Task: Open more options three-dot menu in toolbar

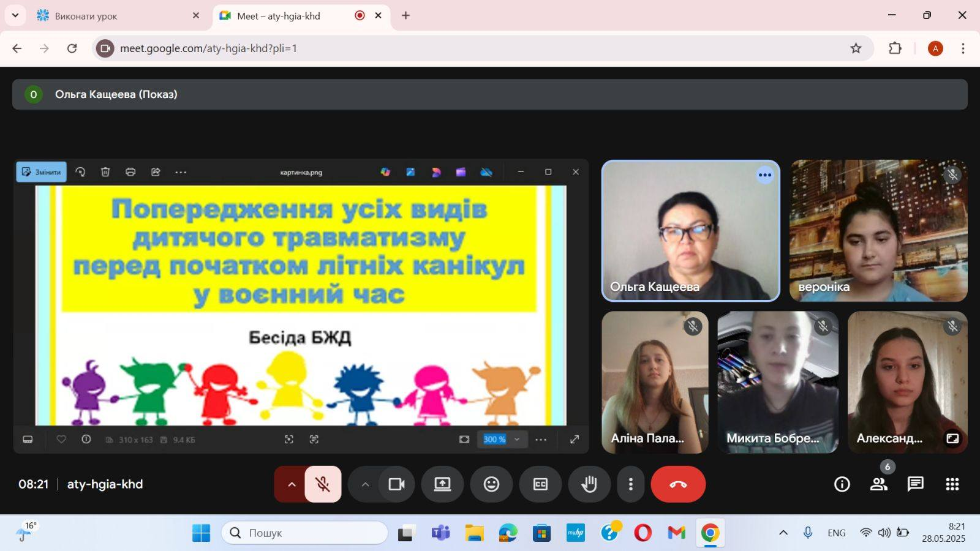Action: (x=630, y=484)
